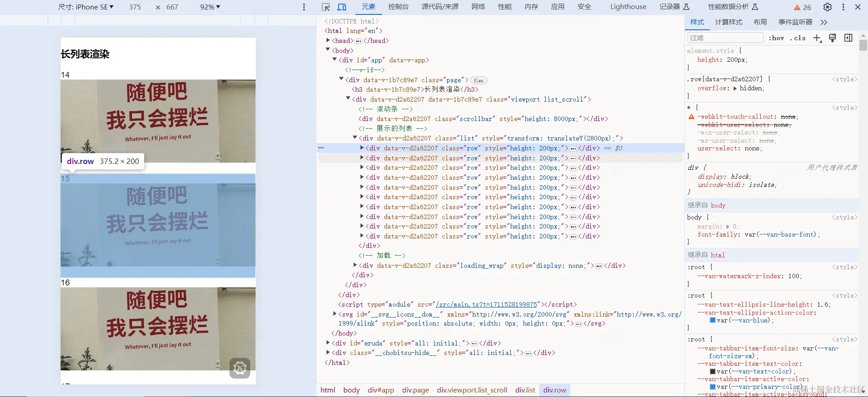Open the 内存 memory tab

pyautogui.click(x=532, y=7)
